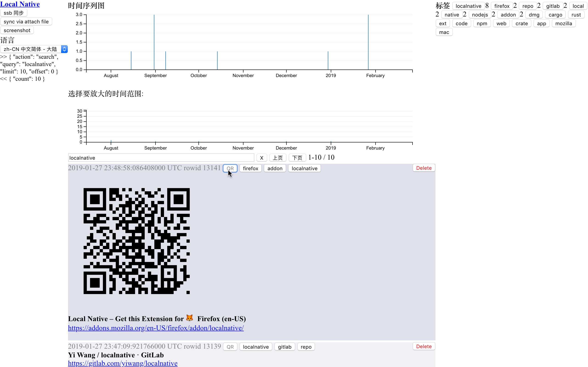This screenshot has height=367, width=588.
Task: Filter notes by the mozilla tag
Action: tap(564, 23)
